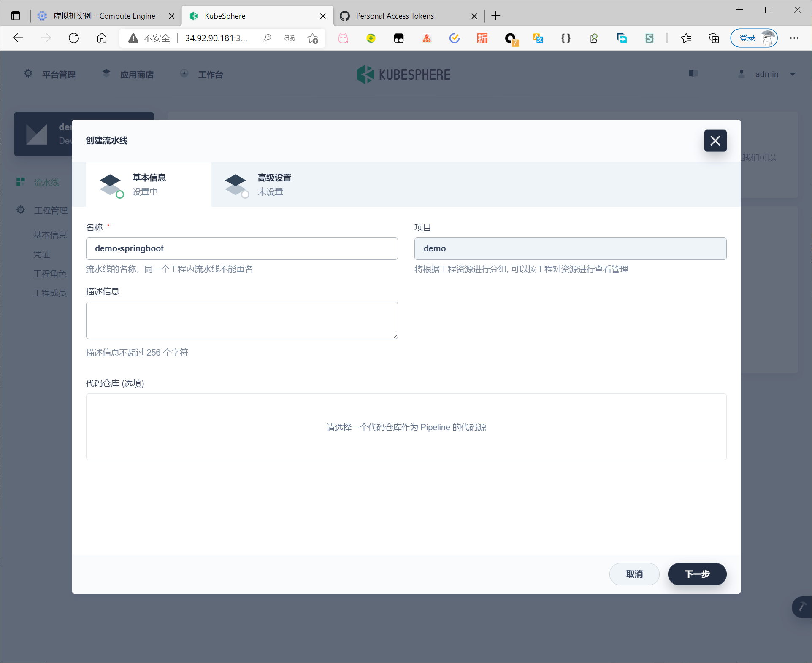Click the pipeline name input field
Image resolution: width=812 pixels, height=663 pixels.
[241, 248]
